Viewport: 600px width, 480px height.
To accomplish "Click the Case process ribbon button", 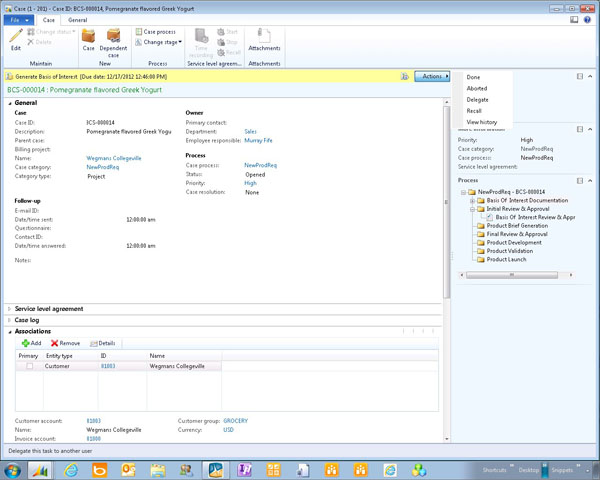I will click(x=160, y=32).
